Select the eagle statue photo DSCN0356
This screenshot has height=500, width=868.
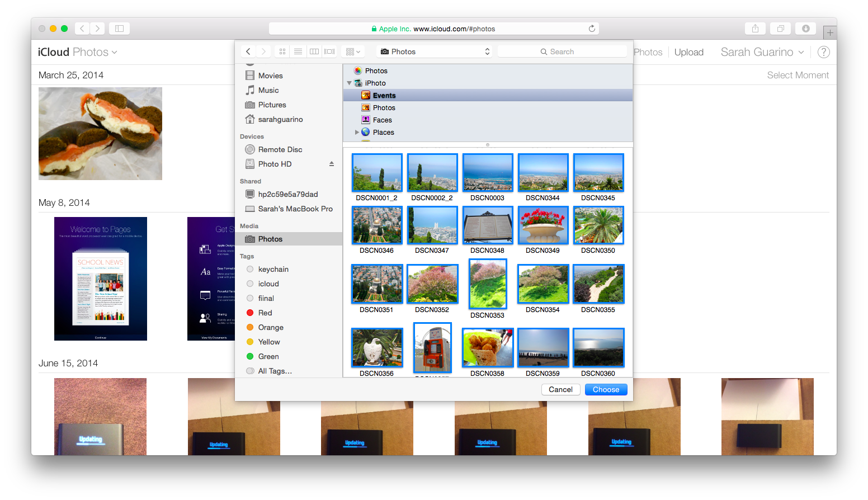[x=377, y=348]
